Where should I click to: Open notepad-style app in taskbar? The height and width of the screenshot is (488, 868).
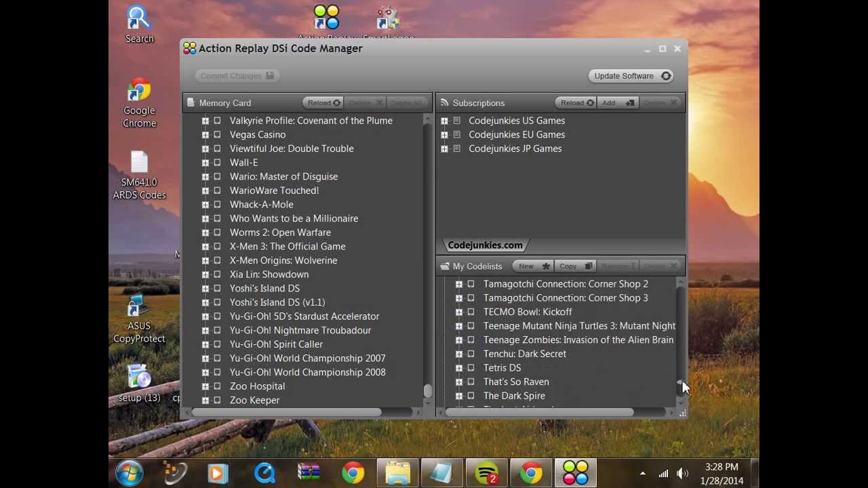coord(441,473)
